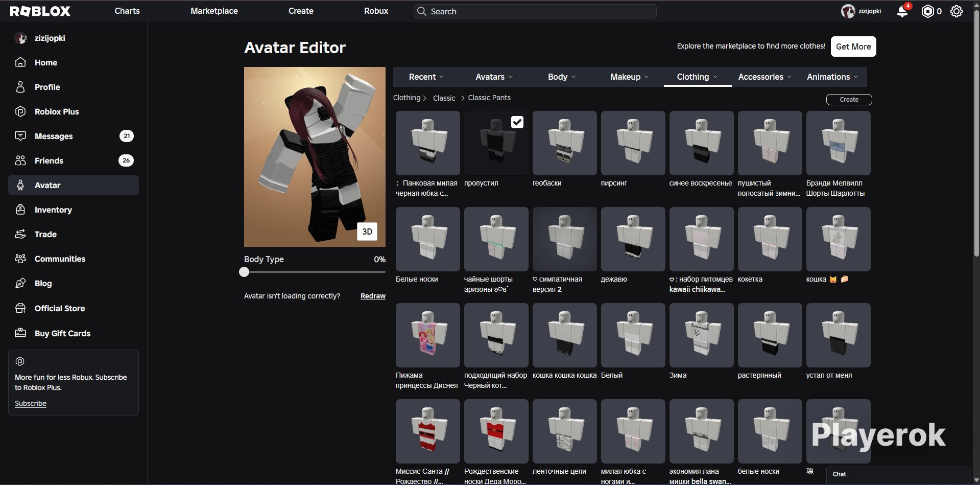
Task: Click the Брэнди Мелвилл Шорты Шарлотты label
Action: (835, 188)
